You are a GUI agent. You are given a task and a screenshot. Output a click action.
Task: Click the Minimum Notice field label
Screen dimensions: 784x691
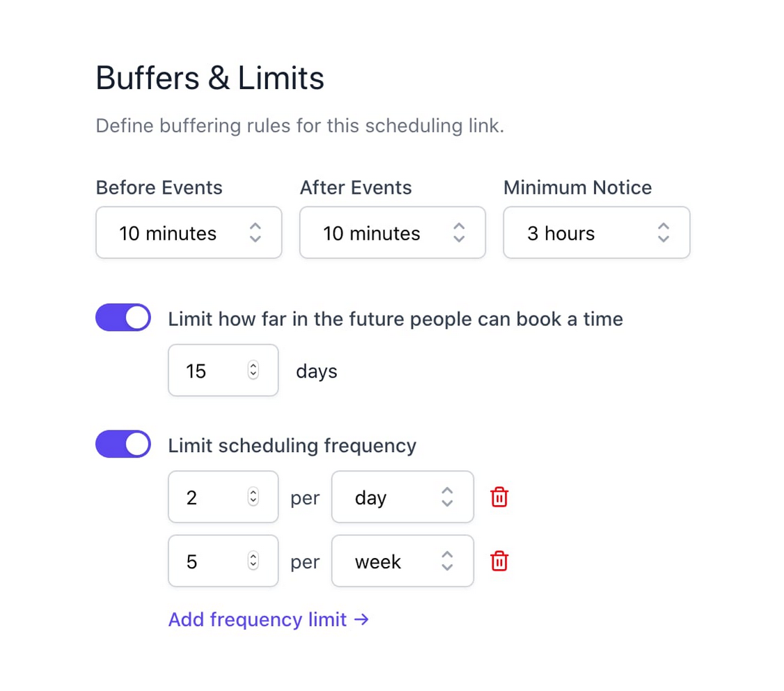click(577, 187)
